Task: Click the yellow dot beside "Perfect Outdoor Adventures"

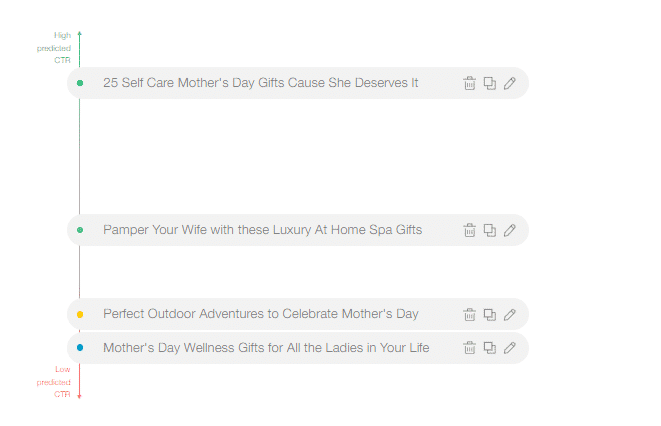Action: coord(80,314)
